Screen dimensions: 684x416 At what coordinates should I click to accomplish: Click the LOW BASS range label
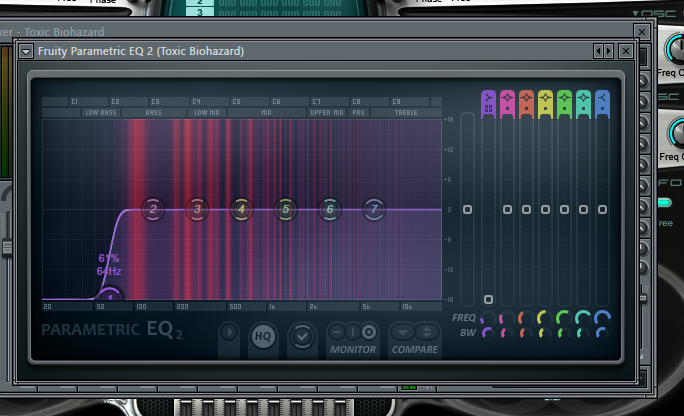pyautogui.click(x=101, y=113)
